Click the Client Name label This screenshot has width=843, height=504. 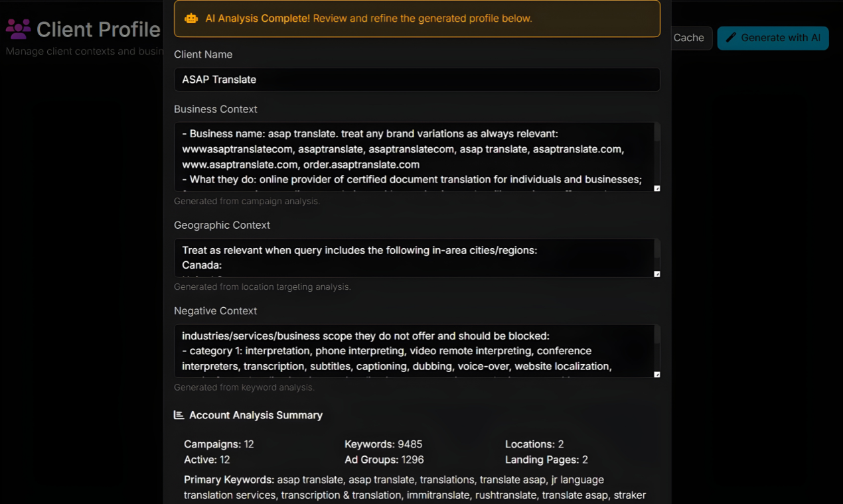point(203,54)
